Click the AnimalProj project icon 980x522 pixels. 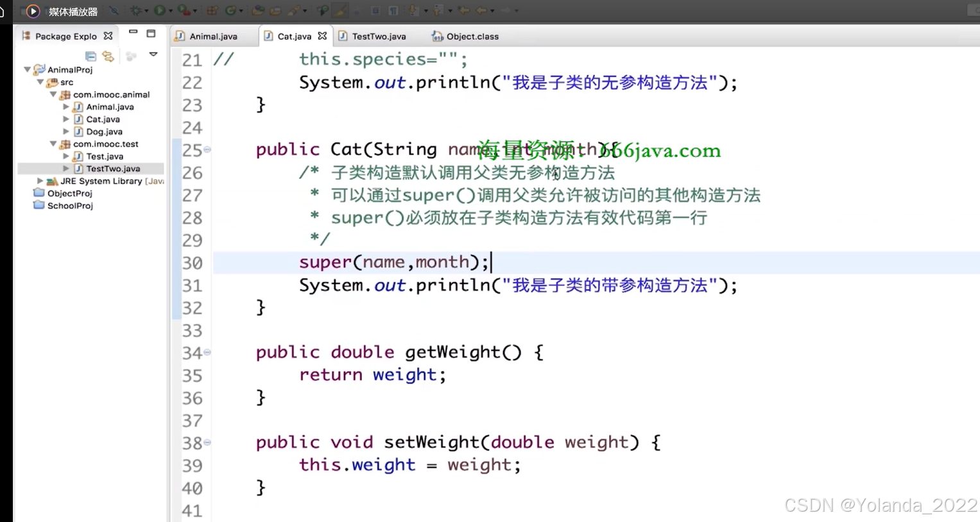pos(39,69)
